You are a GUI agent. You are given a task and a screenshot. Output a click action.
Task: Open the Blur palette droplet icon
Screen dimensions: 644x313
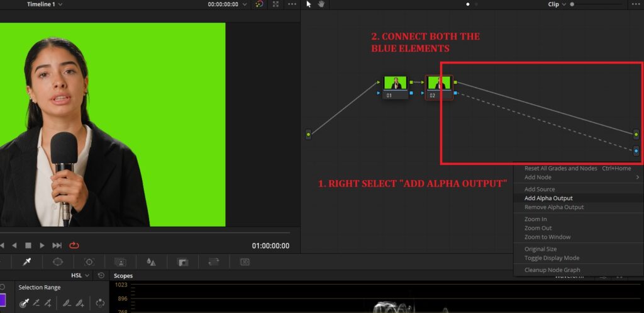(x=151, y=261)
